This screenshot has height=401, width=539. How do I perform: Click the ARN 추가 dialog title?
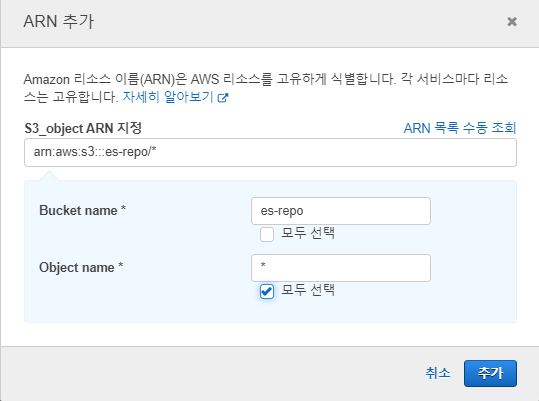click(58, 22)
